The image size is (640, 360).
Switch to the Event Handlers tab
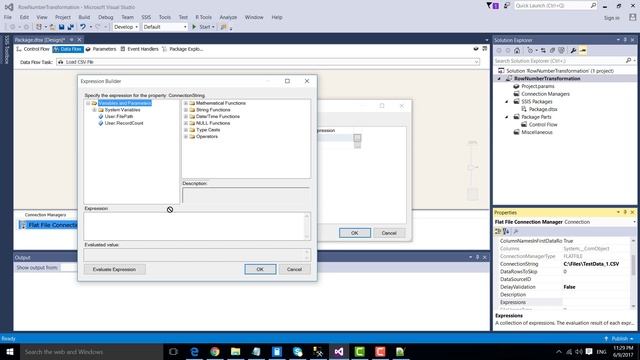(139, 49)
